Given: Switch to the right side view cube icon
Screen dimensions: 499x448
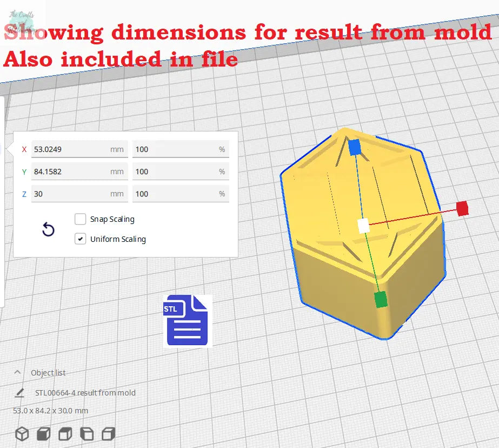Looking at the screenshot, I should [x=109, y=433].
